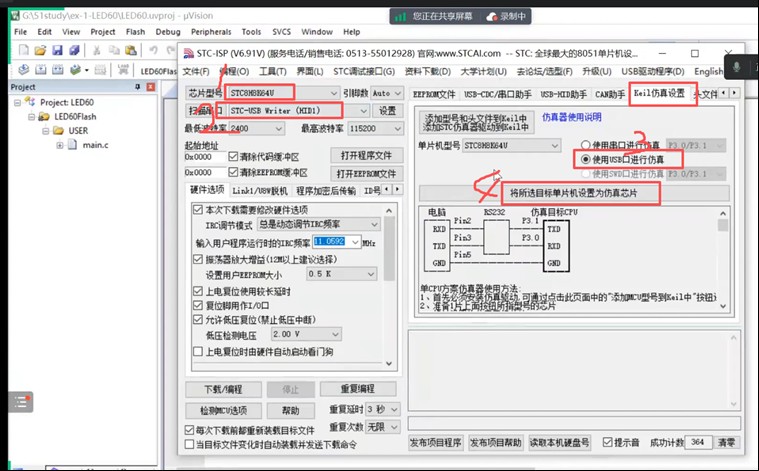Toggle the 复位脚用作I/O口 checkbox
759x471 pixels.
pyautogui.click(x=197, y=305)
